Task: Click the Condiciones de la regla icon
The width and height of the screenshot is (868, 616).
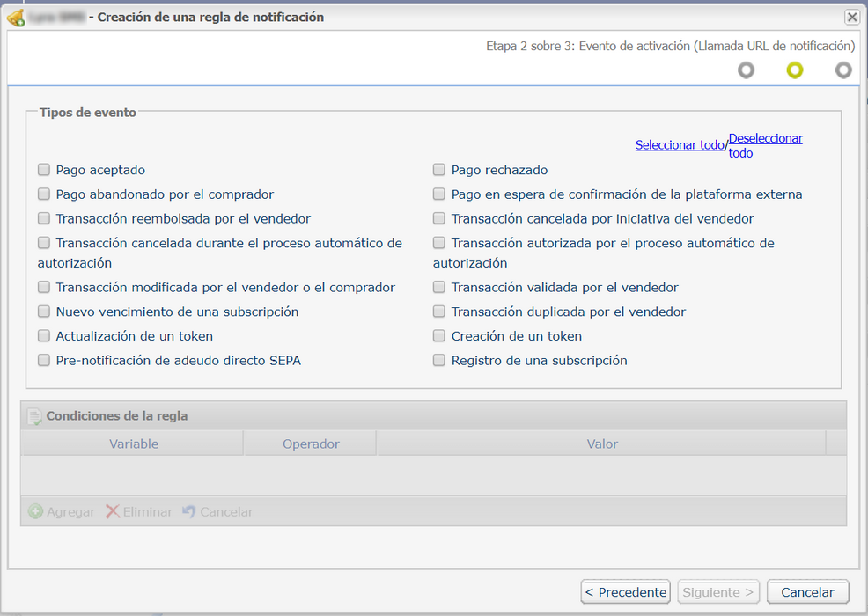Action: point(34,416)
